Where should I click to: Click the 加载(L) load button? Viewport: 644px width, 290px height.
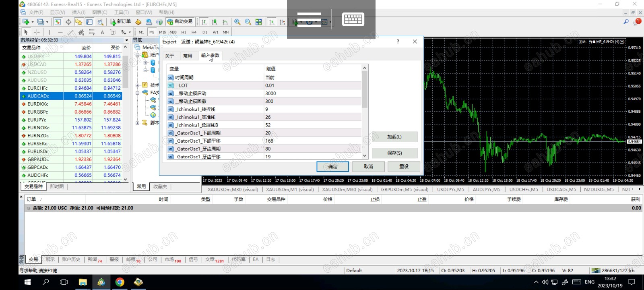coord(394,137)
